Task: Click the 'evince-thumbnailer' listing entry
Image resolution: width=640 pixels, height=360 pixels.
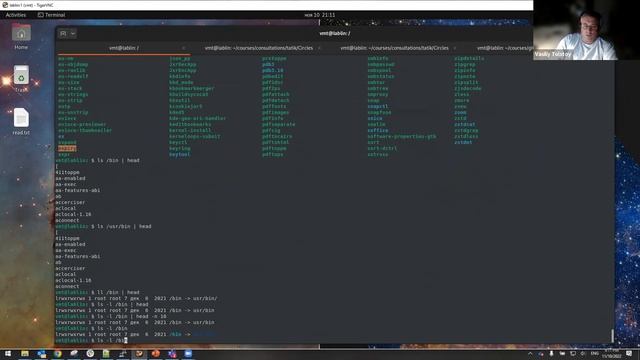Action: tap(85, 130)
